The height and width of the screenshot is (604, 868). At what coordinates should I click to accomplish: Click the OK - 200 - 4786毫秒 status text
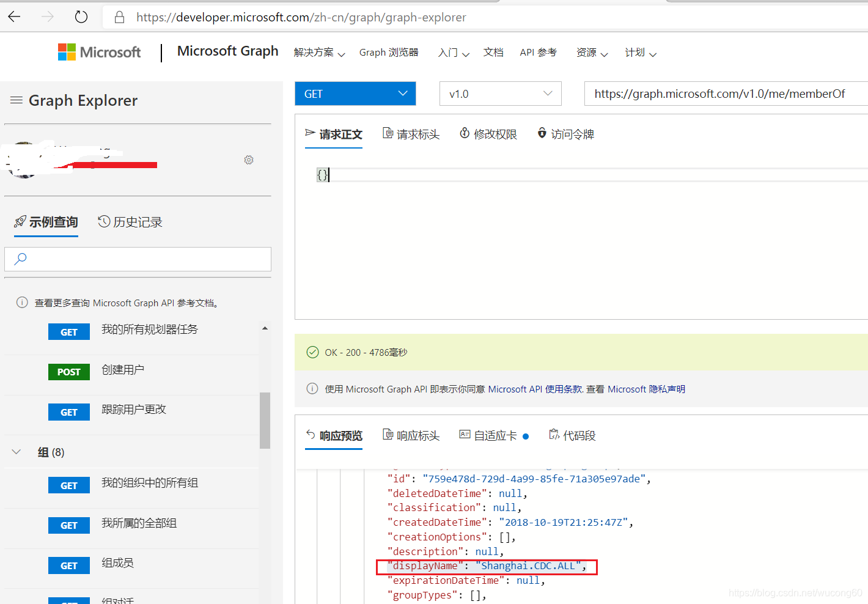pos(366,353)
